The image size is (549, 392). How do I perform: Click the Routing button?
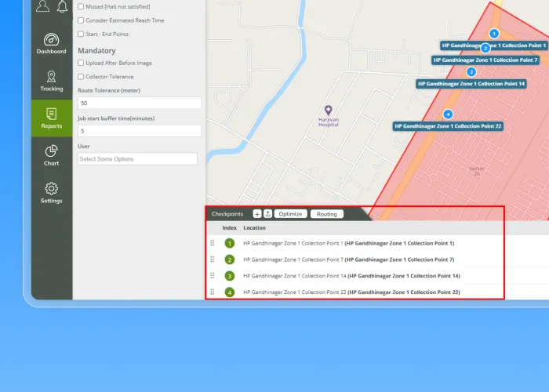pyautogui.click(x=326, y=214)
